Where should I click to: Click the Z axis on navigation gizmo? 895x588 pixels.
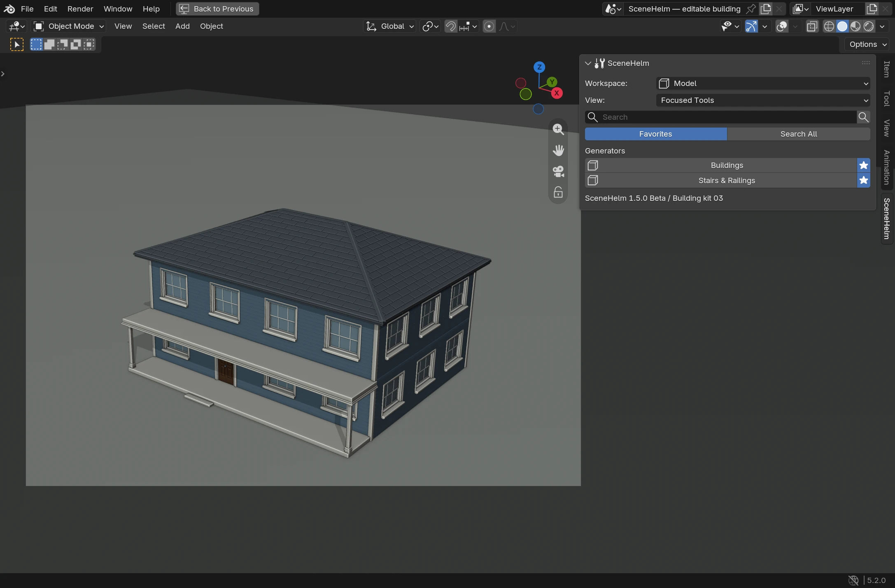539,67
